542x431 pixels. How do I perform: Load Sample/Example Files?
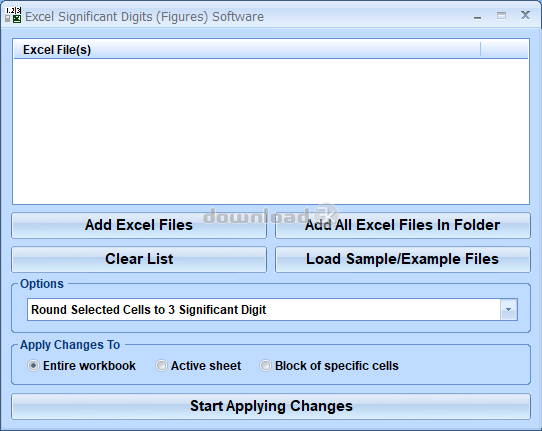click(403, 259)
